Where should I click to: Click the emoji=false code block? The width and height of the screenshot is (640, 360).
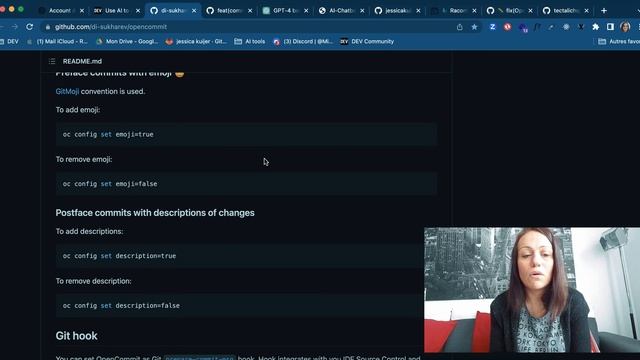[x=247, y=184]
